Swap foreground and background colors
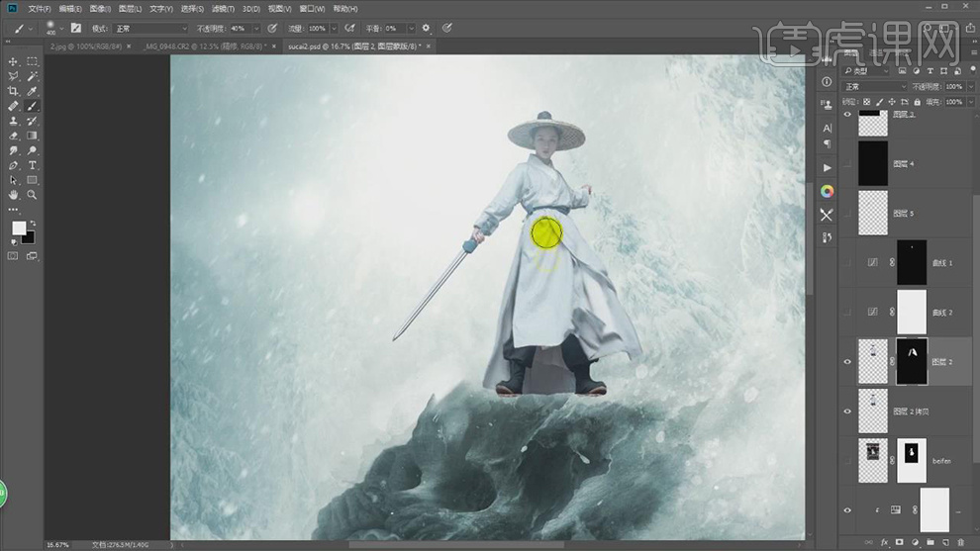The image size is (980, 551). pyautogui.click(x=33, y=223)
